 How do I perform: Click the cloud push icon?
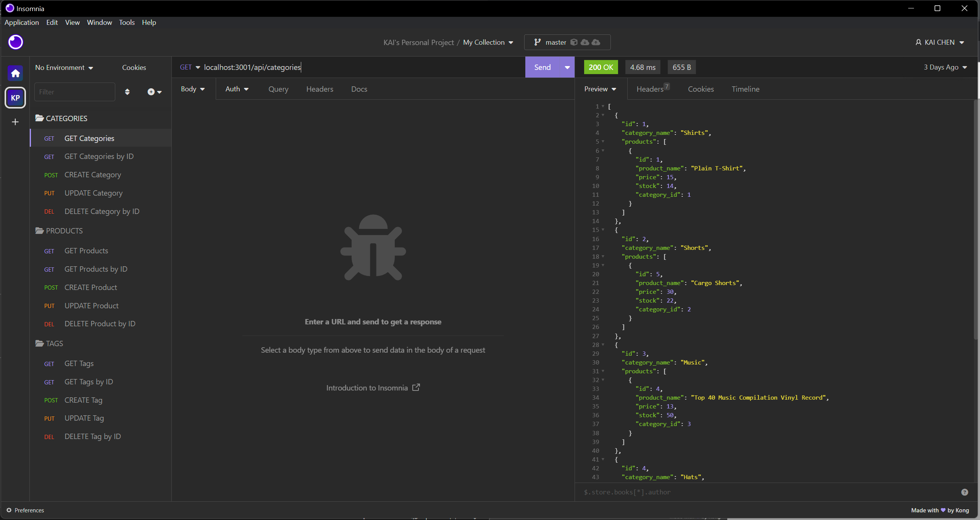[x=596, y=42]
